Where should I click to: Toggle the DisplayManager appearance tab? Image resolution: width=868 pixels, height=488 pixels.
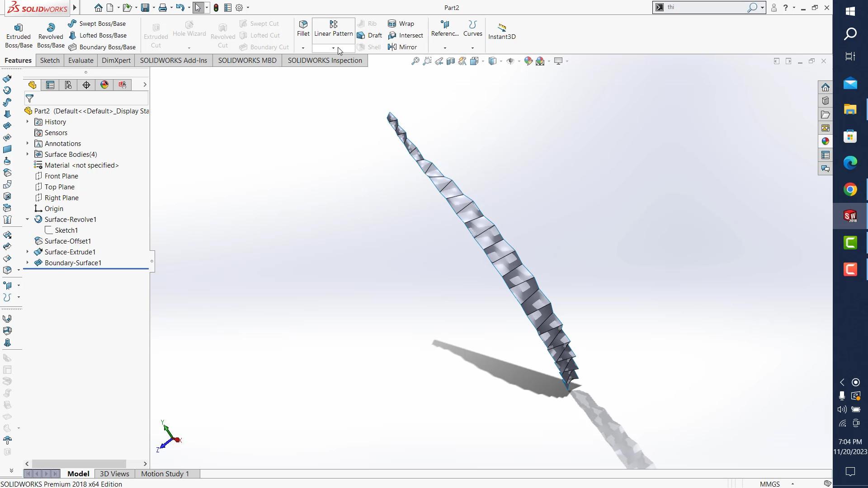point(104,85)
